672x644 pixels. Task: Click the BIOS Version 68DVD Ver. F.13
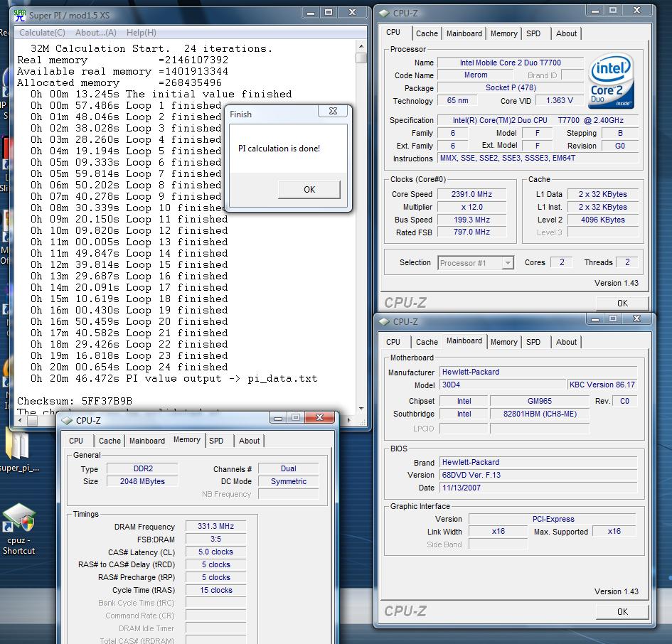[x=539, y=475]
